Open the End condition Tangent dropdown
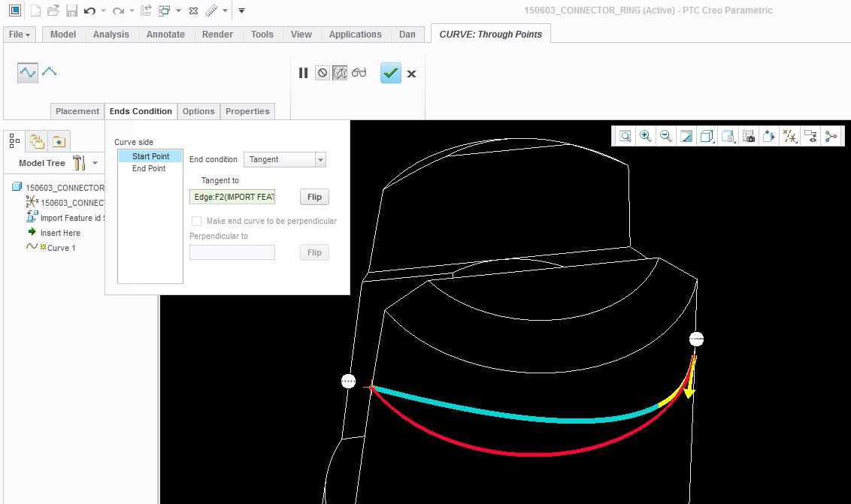Viewport: 851px width, 504px height. (x=284, y=159)
